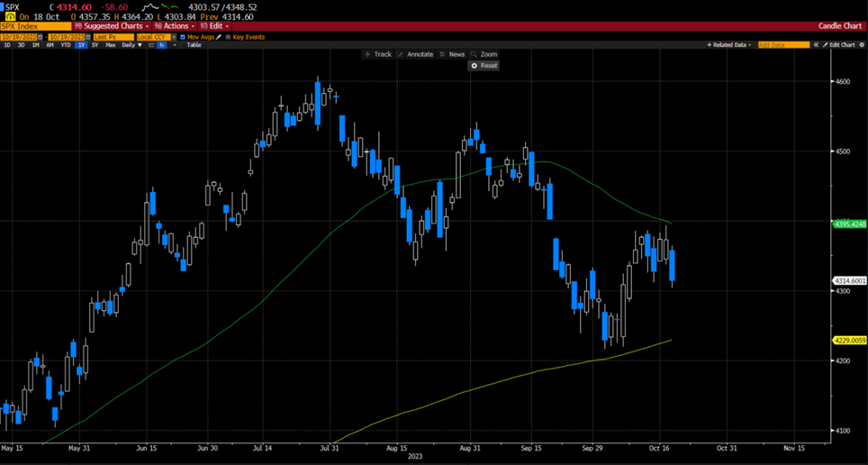Collapse panel with double-chevron icon
This screenshot has width=868, height=465.
(x=816, y=45)
